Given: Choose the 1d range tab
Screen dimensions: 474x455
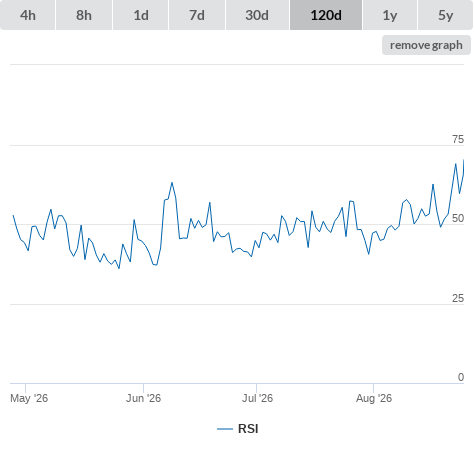Looking at the screenshot, I should (141, 15).
